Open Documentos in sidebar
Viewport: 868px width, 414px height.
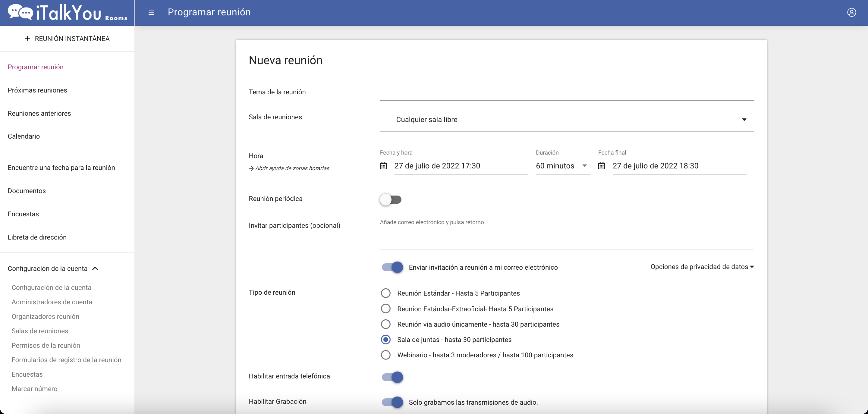point(27,191)
